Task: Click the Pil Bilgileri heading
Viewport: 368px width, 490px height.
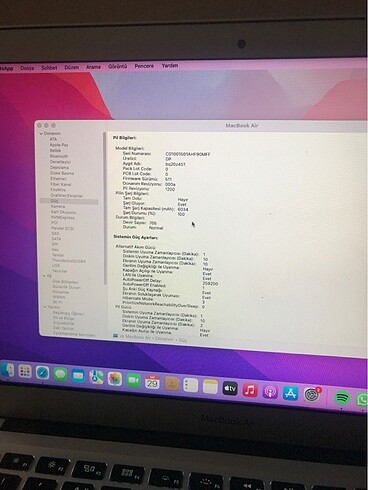Action: click(x=124, y=138)
